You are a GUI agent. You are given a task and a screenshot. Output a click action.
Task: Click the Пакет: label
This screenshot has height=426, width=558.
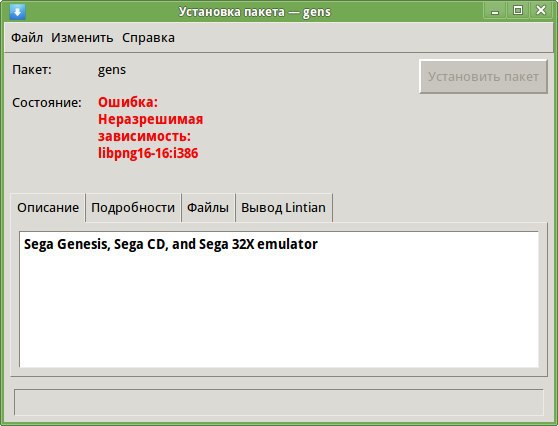coord(32,69)
